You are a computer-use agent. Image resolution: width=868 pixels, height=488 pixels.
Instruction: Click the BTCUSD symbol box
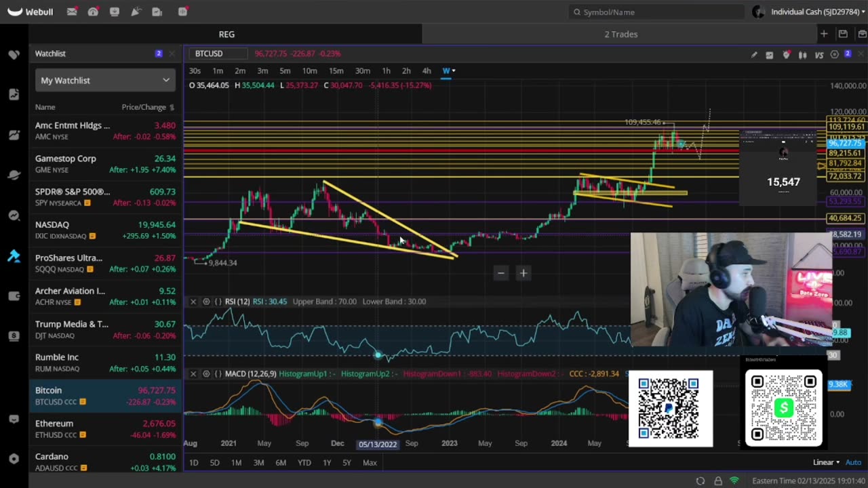pyautogui.click(x=218, y=54)
